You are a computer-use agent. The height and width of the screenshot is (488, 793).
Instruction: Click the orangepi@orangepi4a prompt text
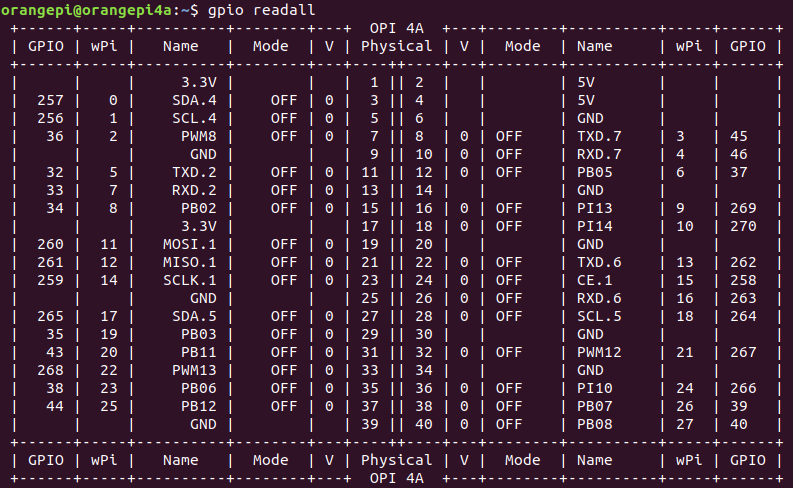click(86, 10)
